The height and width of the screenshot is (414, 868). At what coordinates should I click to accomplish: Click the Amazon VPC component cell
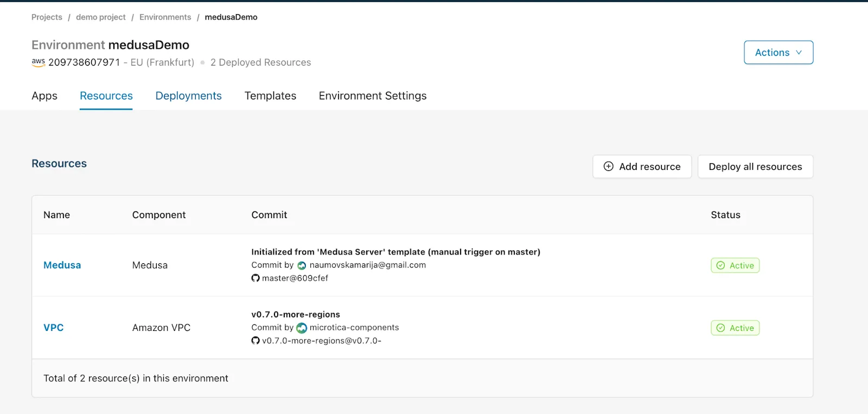[x=161, y=328]
